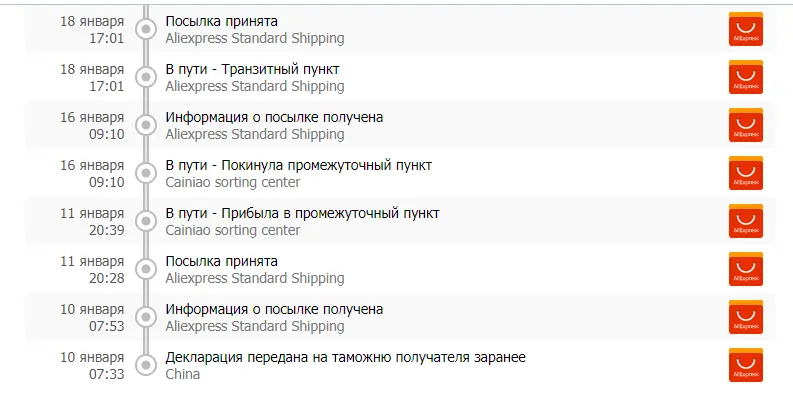Click AliExpress icon next to Покинула промежуточный пункт
Image resolution: width=793 pixels, height=401 pixels.
pos(745,173)
